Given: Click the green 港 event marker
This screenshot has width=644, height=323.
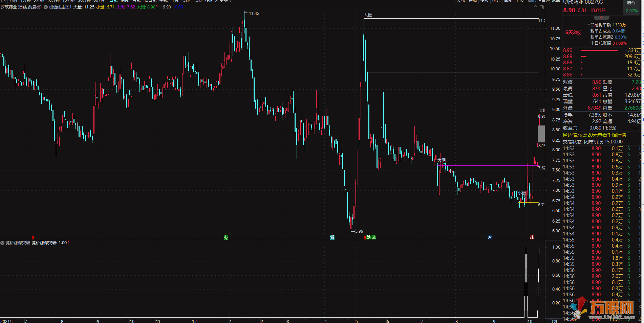Looking at the screenshot, I should tap(226, 237).
